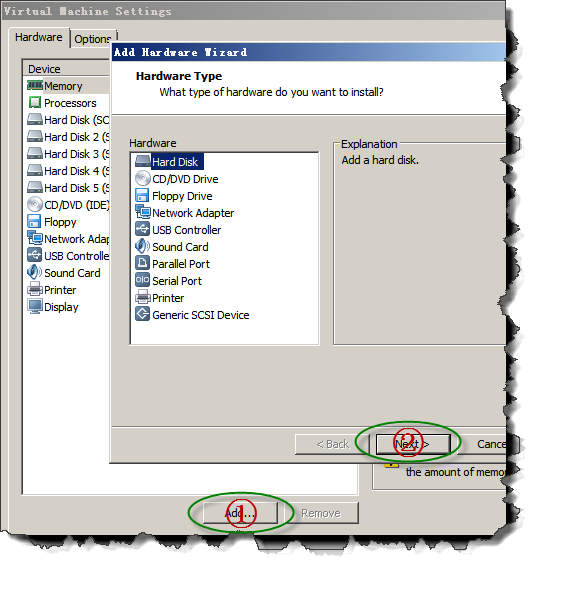Click the Hard Disk (SC icon in Device list
This screenshot has width=561, height=590.
(35, 120)
